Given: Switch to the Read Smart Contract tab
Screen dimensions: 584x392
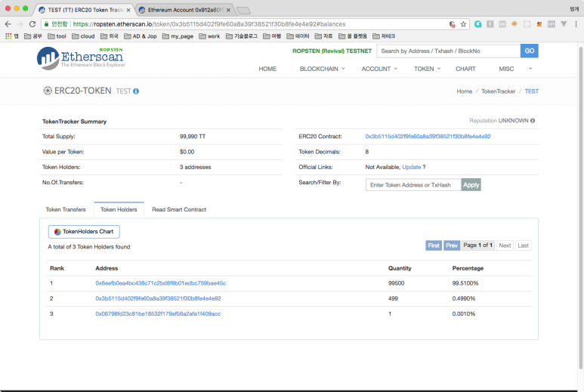Looking at the screenshot, I should 179,209.
